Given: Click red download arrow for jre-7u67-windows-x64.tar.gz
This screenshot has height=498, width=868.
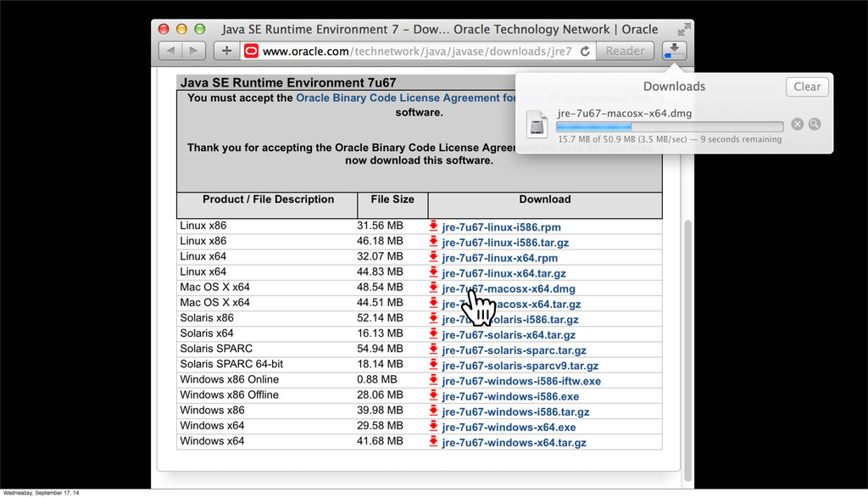Looking at the screenshot, I should (x=433, y=441).
